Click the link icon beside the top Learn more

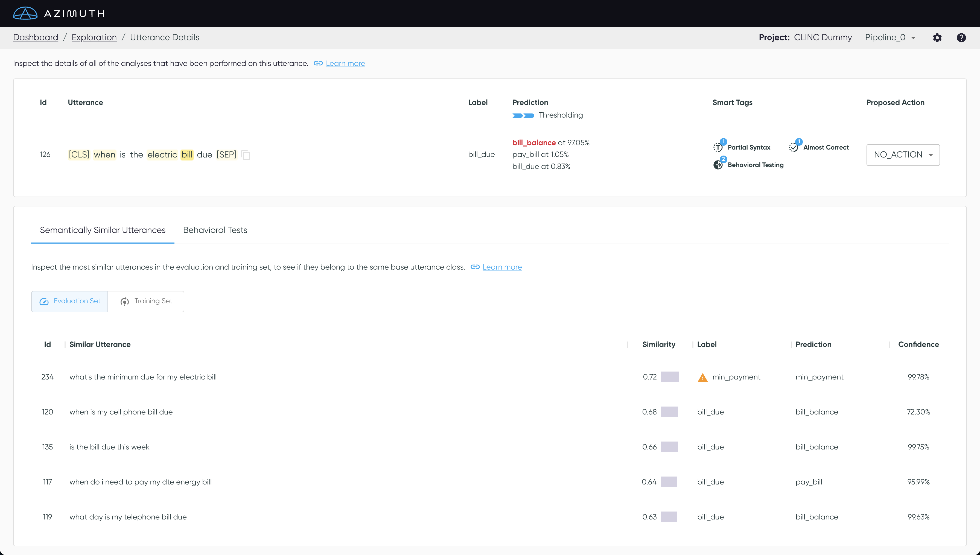coord(318,63)
